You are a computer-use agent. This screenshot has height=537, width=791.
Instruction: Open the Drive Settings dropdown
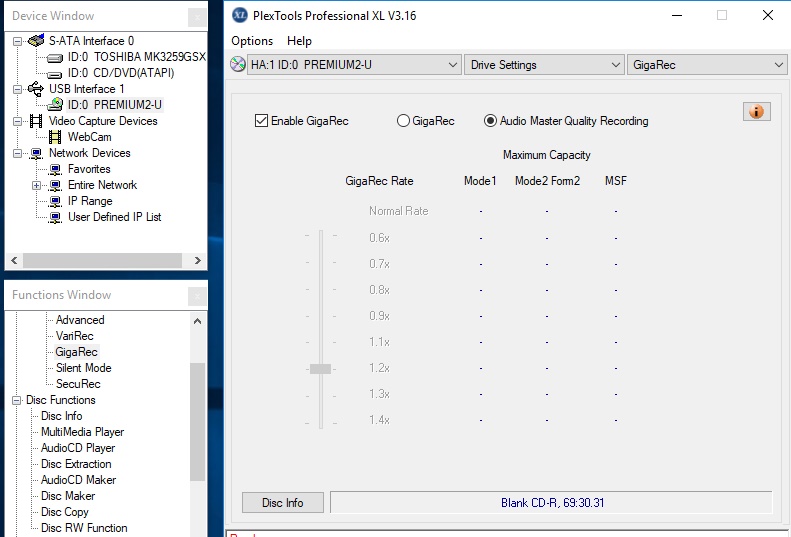[x=544, y=65]
